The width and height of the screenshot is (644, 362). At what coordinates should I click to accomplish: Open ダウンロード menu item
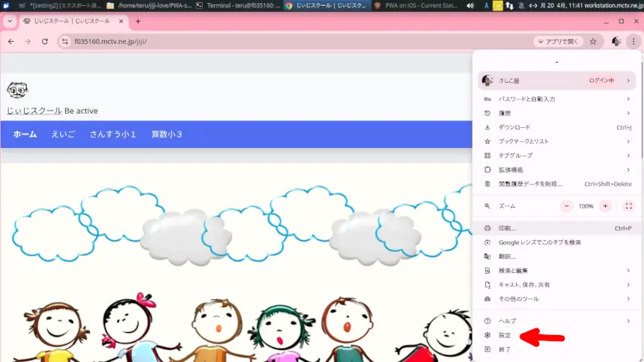pos(557,127)
